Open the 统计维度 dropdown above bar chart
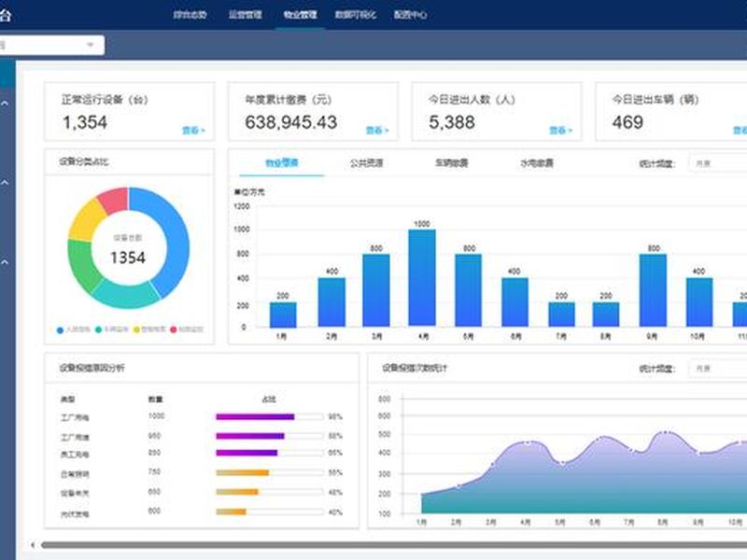The image size is (747, 560). [718, 163]
